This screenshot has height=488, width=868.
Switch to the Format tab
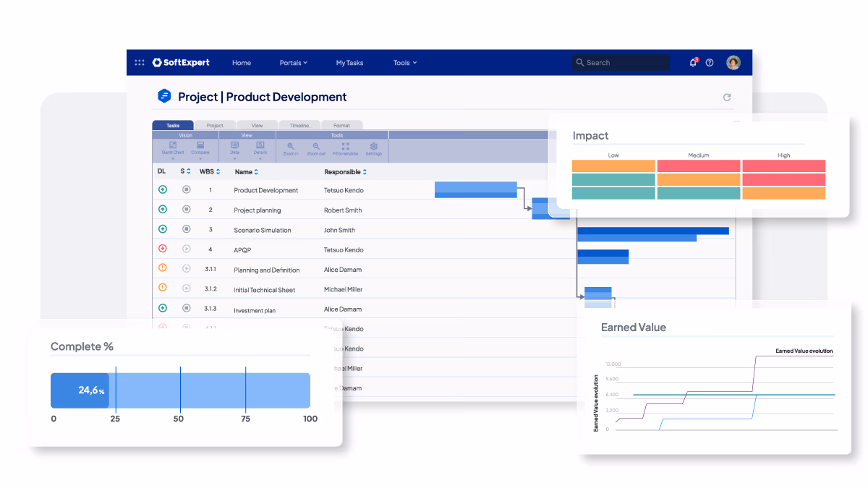341,125
